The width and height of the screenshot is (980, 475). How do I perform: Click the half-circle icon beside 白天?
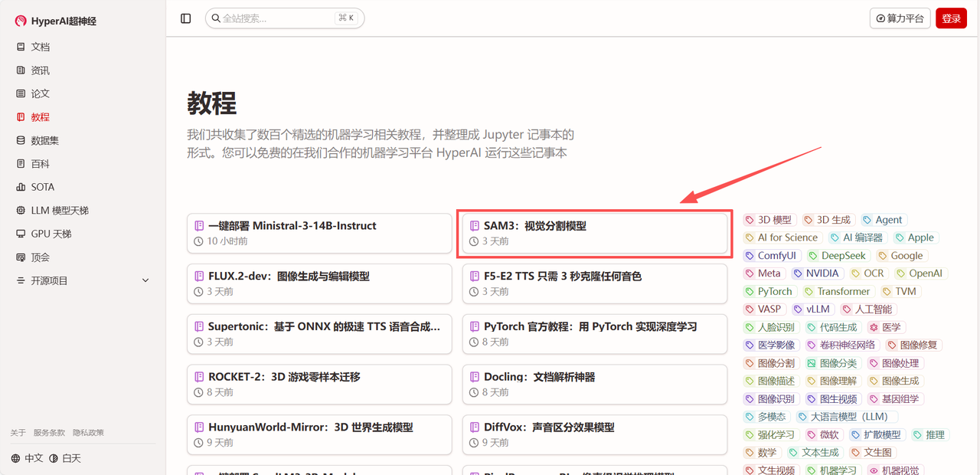[54, 458]
